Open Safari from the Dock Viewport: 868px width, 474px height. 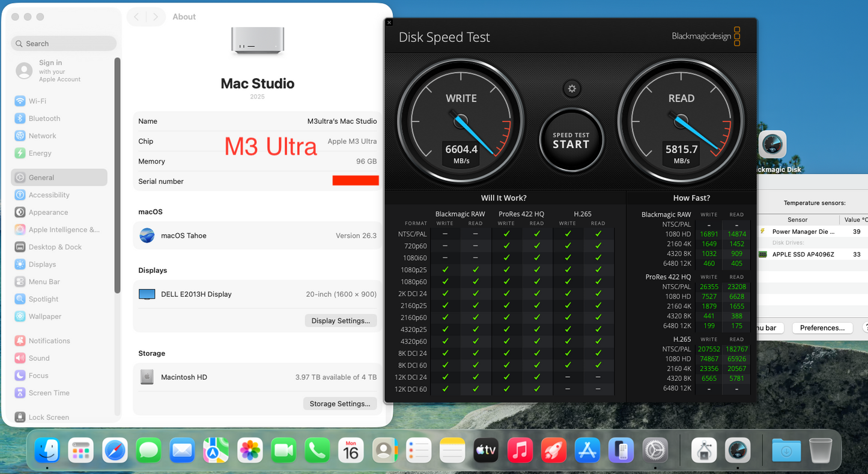(x=115, y=449)
